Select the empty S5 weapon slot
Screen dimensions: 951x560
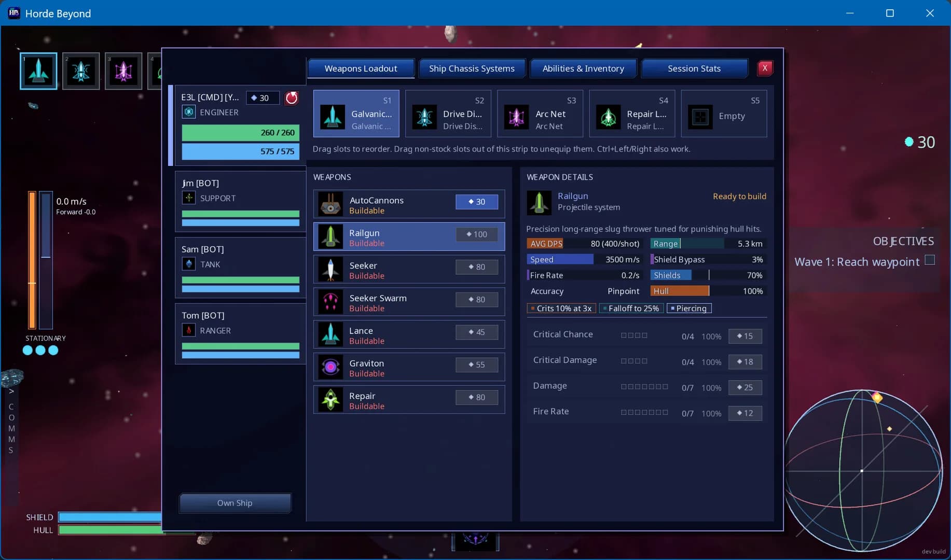[x=724, y=114]
